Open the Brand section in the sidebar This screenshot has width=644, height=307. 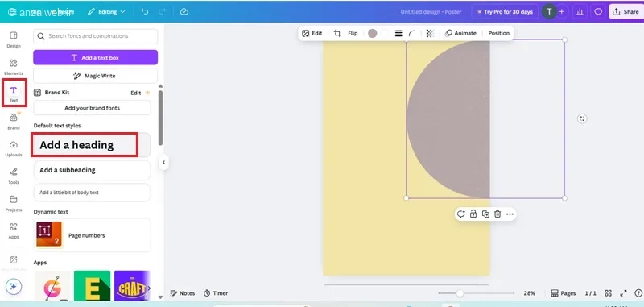pos(14,121)
